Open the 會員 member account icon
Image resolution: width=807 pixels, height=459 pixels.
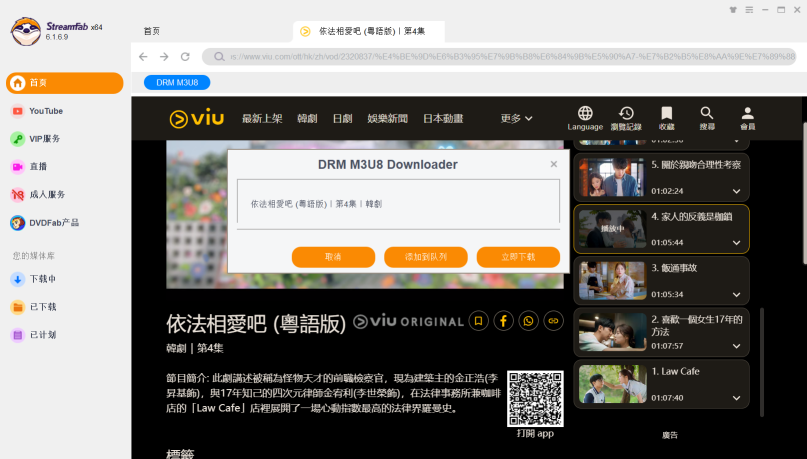click(x=747, y=118)
